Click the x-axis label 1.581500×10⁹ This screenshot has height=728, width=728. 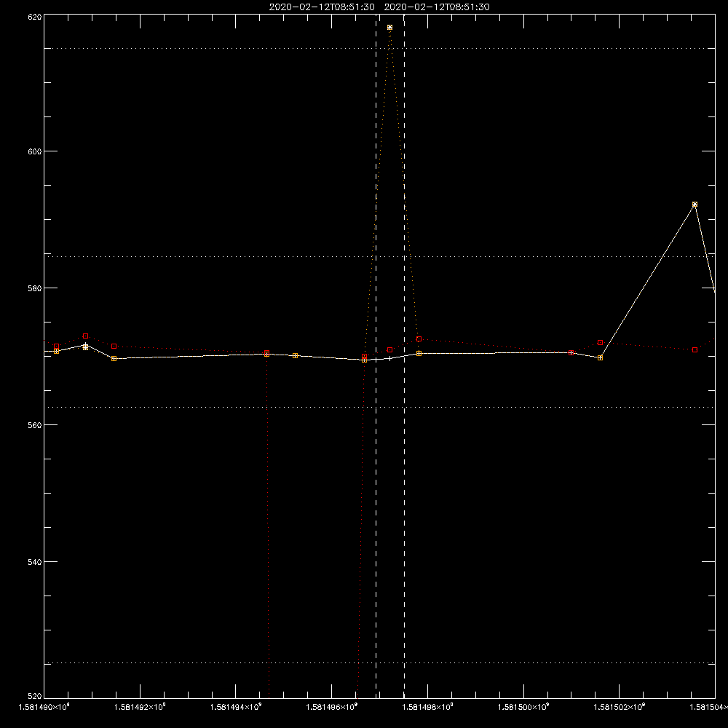pyautogui.click(x=523, y=707)
